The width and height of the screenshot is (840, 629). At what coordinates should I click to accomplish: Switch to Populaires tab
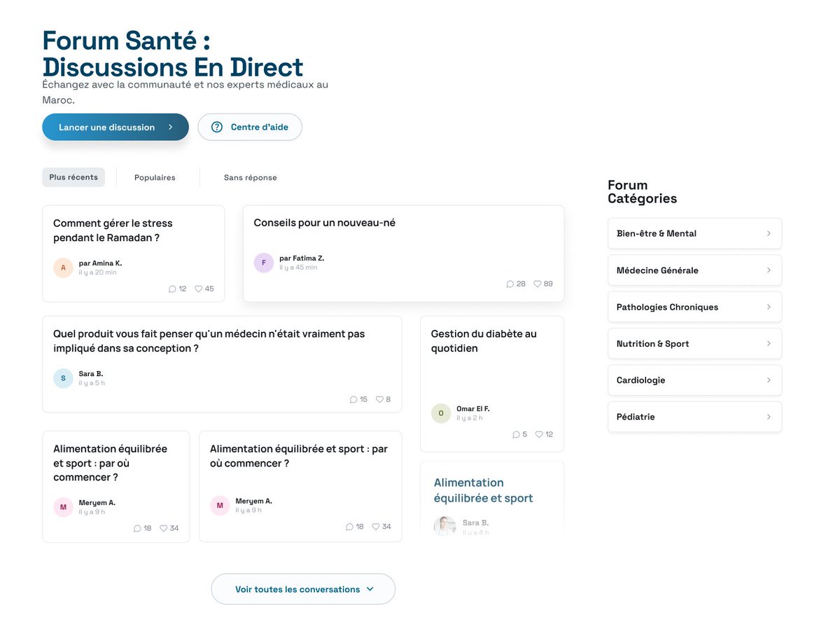pos(155,178)
